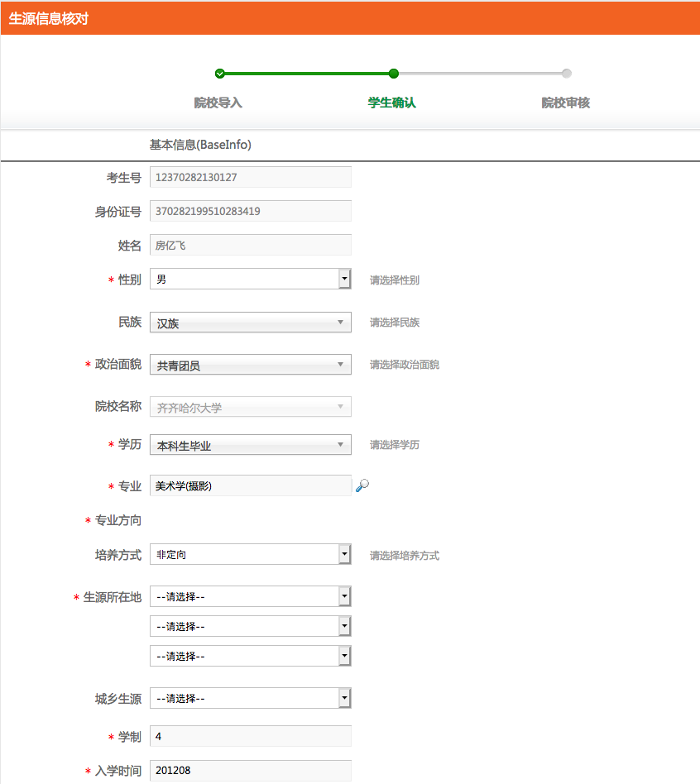Click the 专业 input field with 美术学(摄影)
The width and height of the screenshot is (700, 784).
[250, 486]
